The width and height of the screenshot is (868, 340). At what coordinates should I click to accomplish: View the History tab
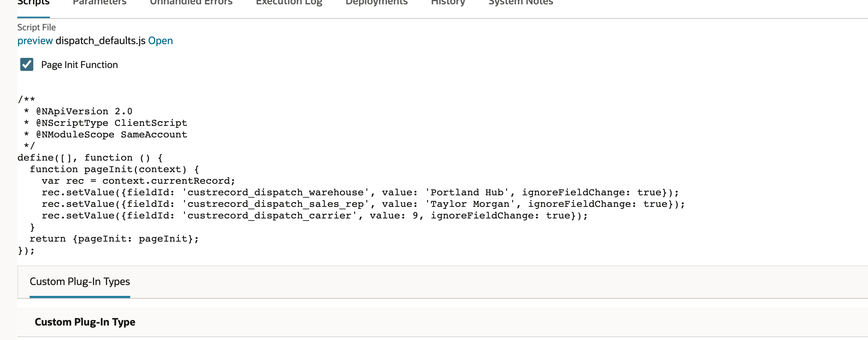click(x=448, y=3)
